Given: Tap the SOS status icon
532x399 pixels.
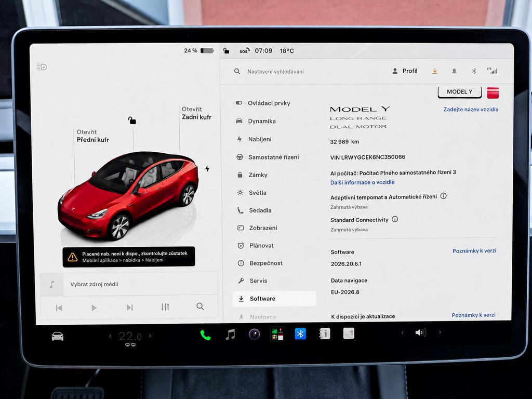Looking at the screenshot, I should point(244,51).
